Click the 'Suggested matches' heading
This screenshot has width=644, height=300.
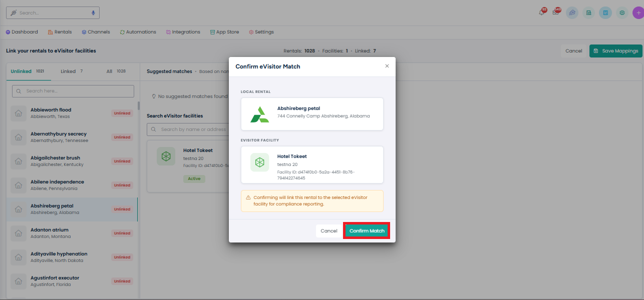point(169,71)
